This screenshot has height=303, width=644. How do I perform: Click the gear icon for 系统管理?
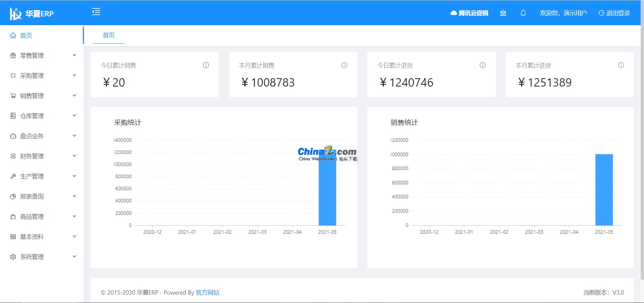click(x=13, y=257)
